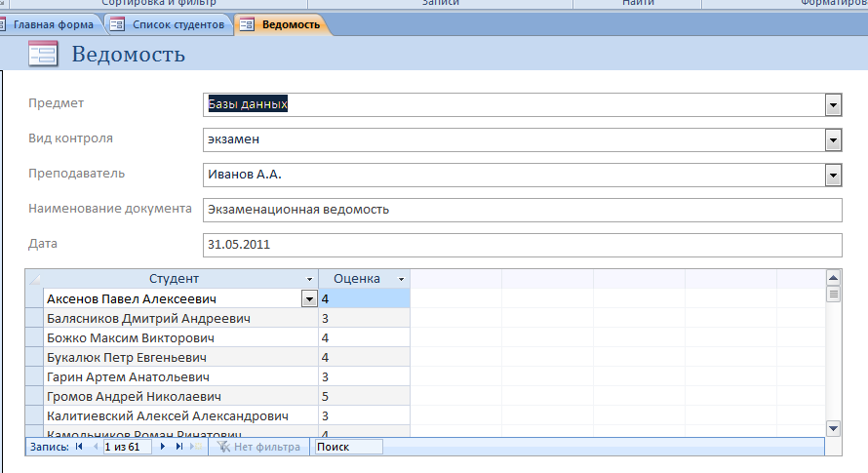Open the Список студентов tab

169,25
